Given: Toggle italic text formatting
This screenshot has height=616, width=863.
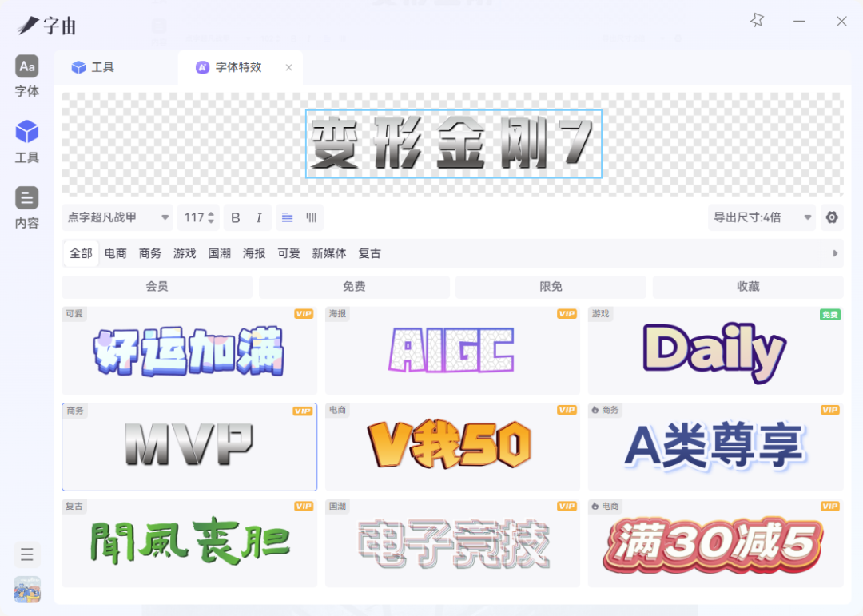Looking at the screenshot, I should 259,217.
